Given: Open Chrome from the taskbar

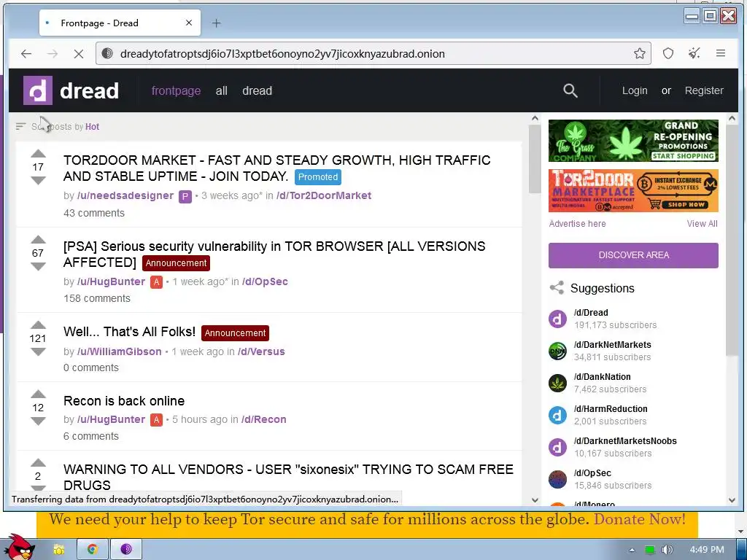Looking at the screenshot, I should [x=92, y=549].
